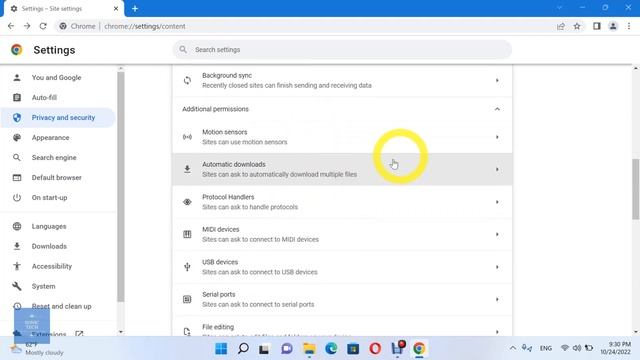
Task: Open the Chrome side panel icon
Action: tap(597, 26)
